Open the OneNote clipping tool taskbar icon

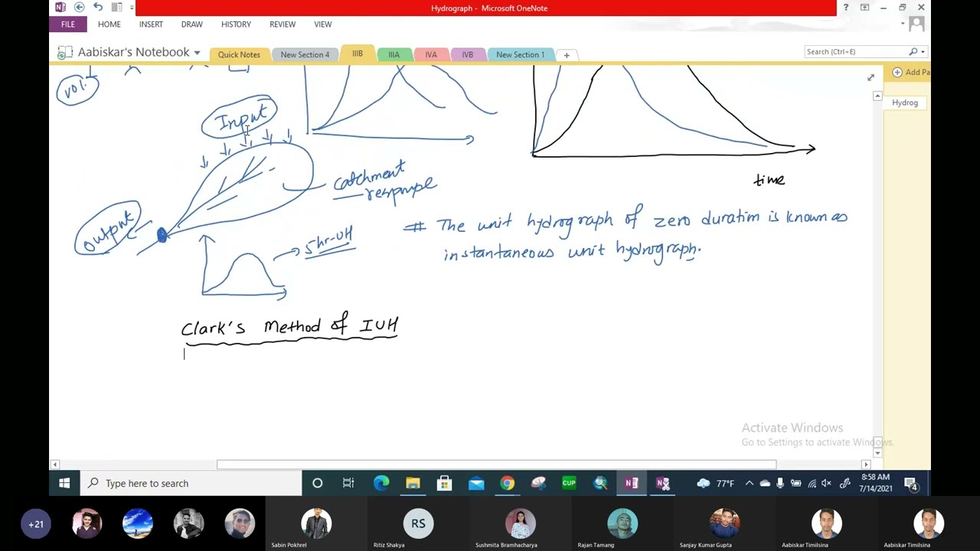coord(663,483)
